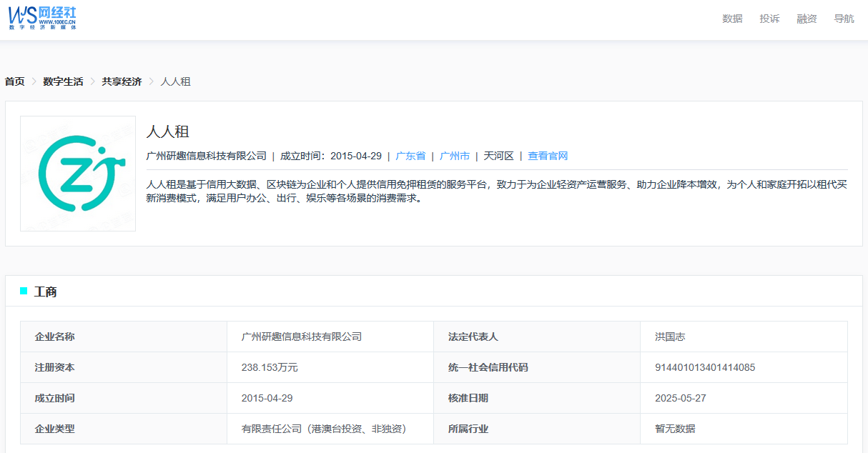Click the 企业类型 label cell
The height and width of the screenshot is (453, 868).
coord(124,429)
